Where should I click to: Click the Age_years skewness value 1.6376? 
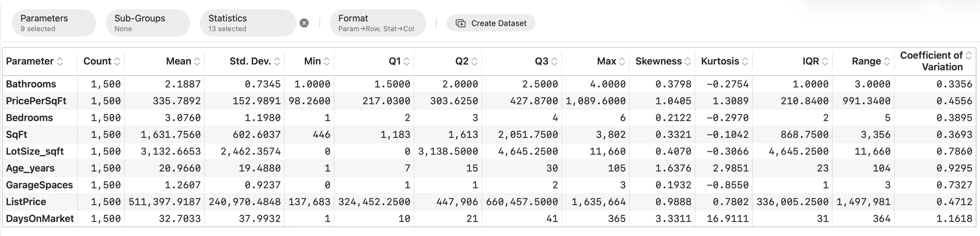(673, 168)
